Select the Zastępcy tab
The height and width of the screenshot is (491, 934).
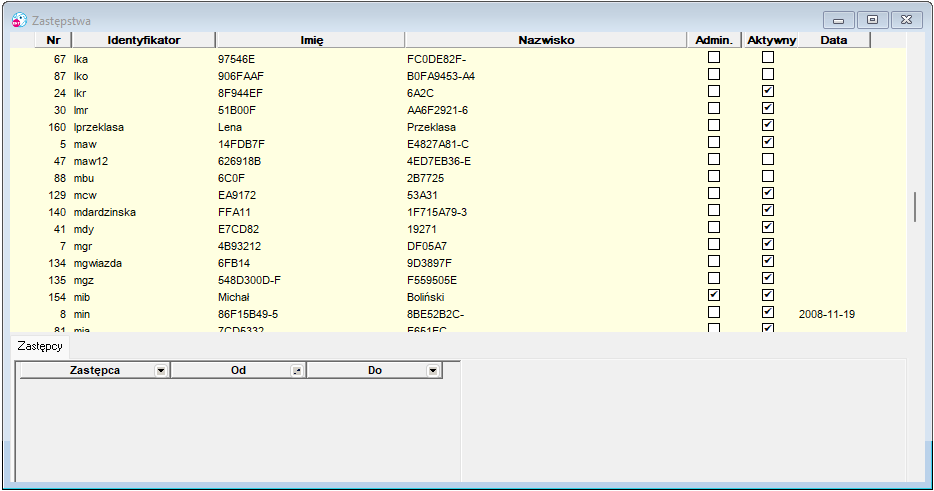40,346
